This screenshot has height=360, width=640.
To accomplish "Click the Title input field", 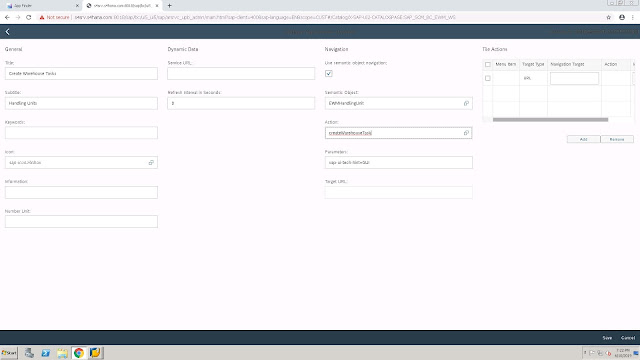I will tap(81, 73).
